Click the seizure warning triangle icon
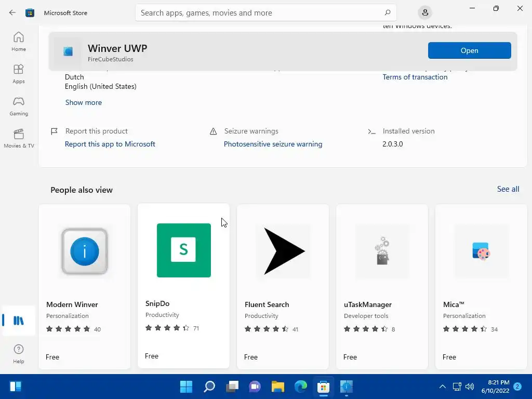The image size is (532, 399). [x=213, y=131]
